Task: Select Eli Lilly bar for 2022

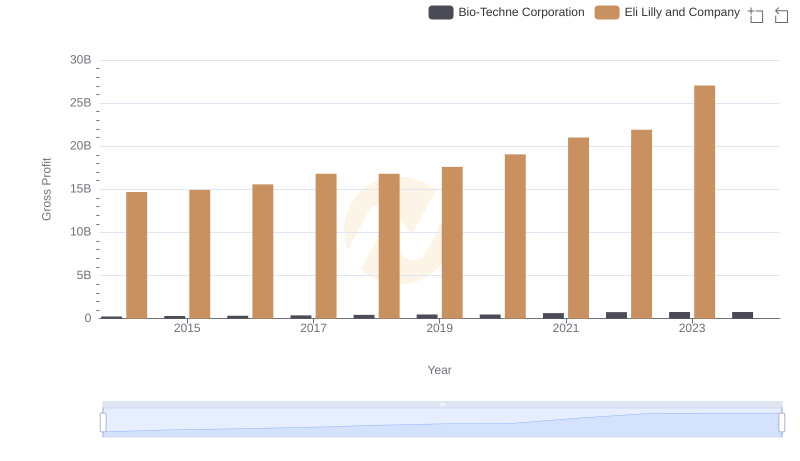Action: [641, 224]
